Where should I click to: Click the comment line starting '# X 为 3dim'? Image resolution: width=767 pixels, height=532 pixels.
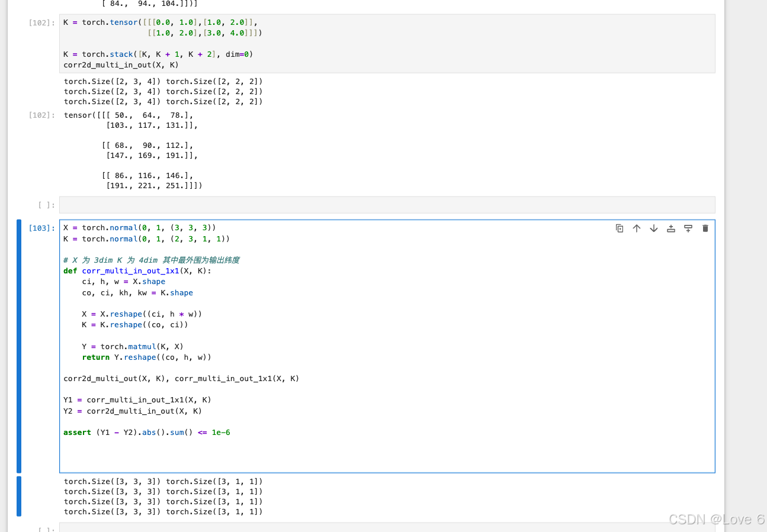[x=152, y=260]
